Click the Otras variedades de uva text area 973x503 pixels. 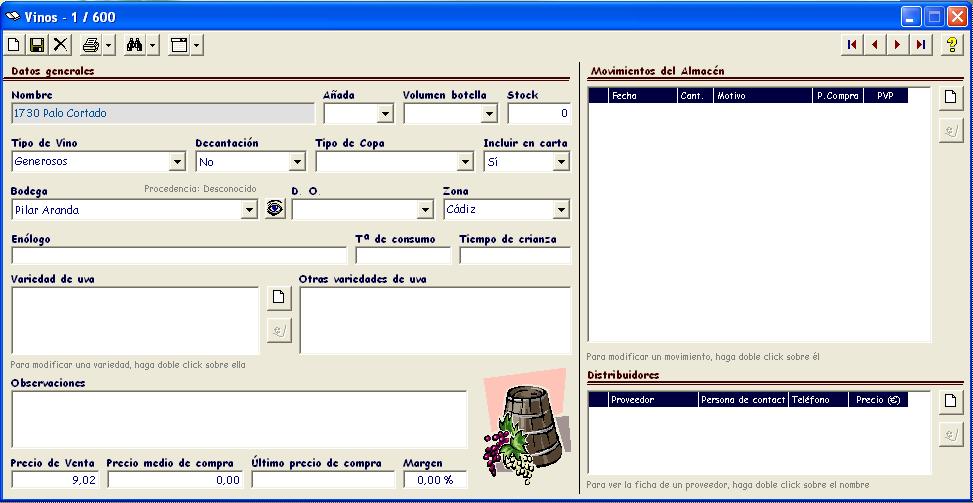coord(435,320)
